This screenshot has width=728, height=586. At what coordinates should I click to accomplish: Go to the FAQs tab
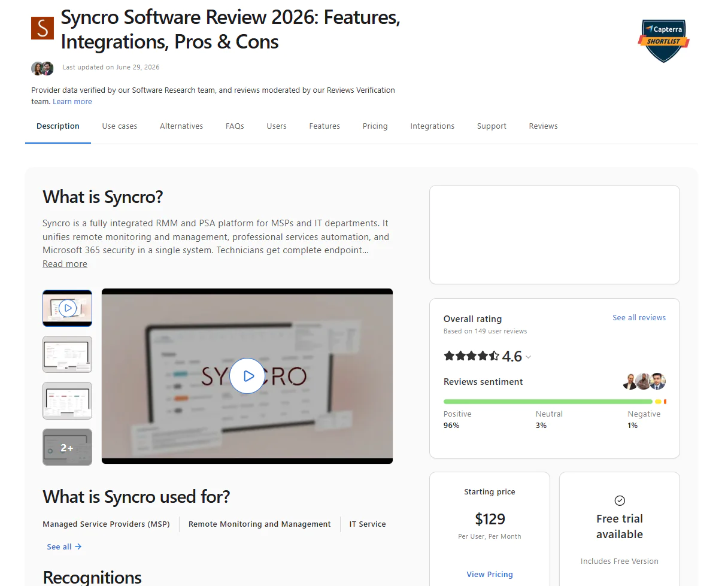point(235,126)
